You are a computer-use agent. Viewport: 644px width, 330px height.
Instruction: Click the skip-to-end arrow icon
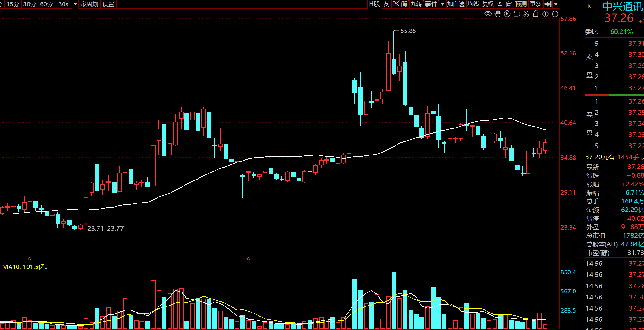coord(548,4)
